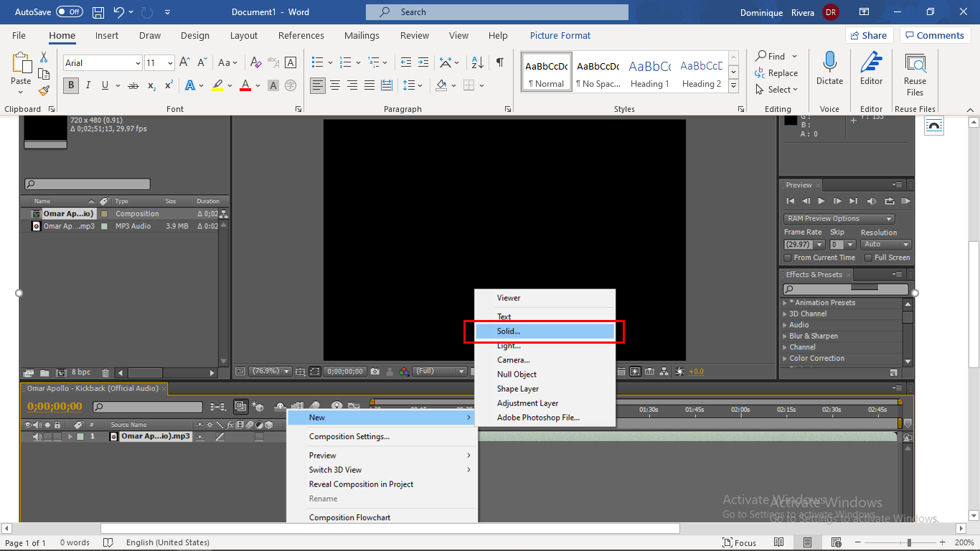Switch to the Insert ribbon tab
Screen dimensions: 980x551
coord(107,35)
